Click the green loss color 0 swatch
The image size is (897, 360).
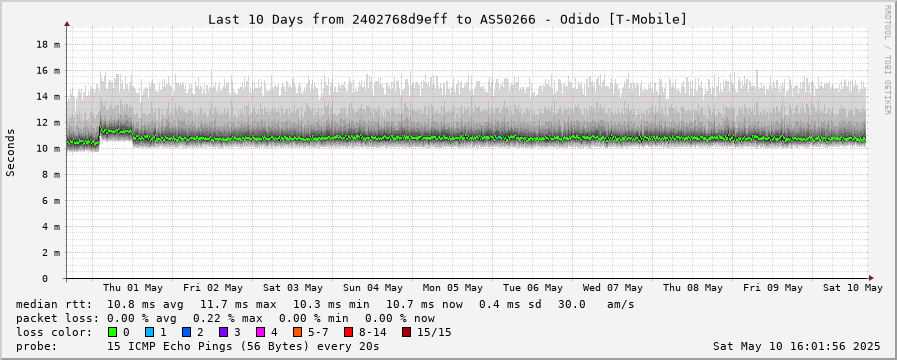pos(112,332)
